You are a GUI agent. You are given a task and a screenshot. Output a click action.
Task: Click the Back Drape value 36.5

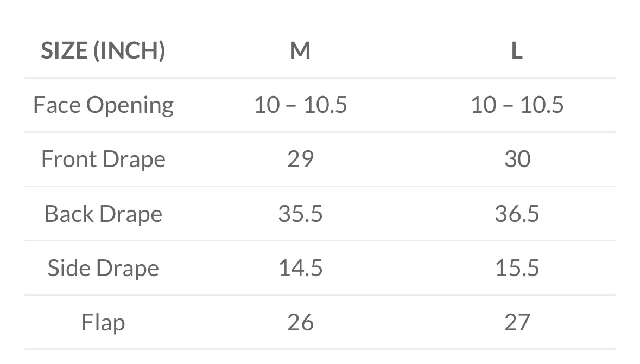tap(517, 214)
